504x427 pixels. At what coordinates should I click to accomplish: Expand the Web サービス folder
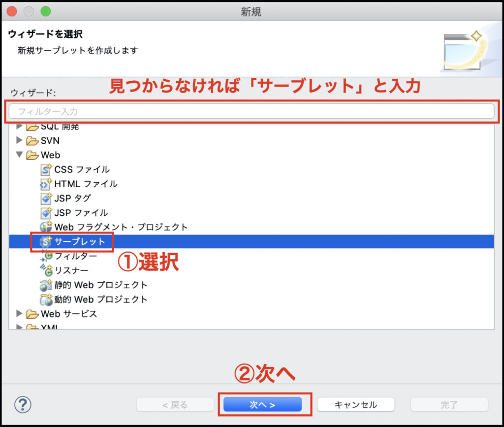point(19,314)
